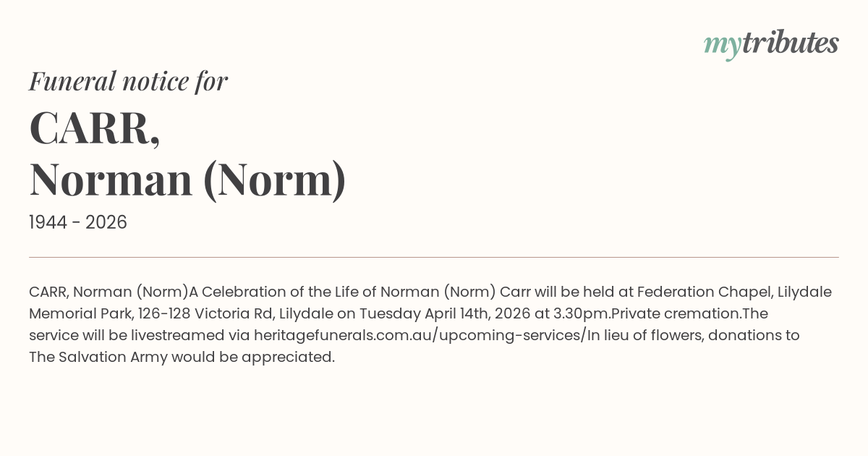Image resolution: width=868 pixels, height=456 pixels.
Task: Click the "Funeral notice for" heading
Action: [x=128, y=81]
